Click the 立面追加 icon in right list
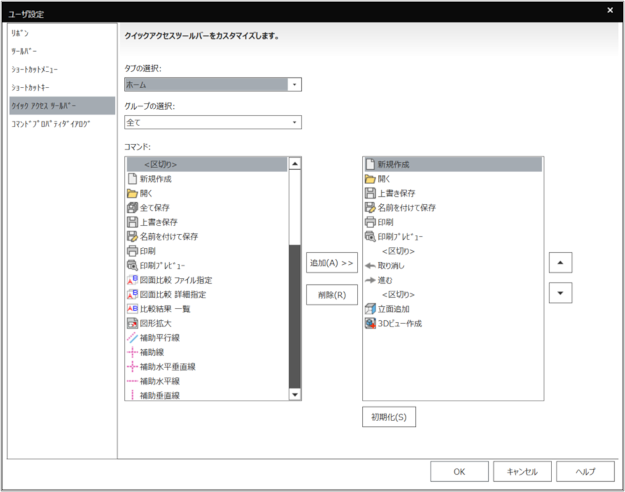This screenshot has height=492, width=625. [x=370, y=309]
